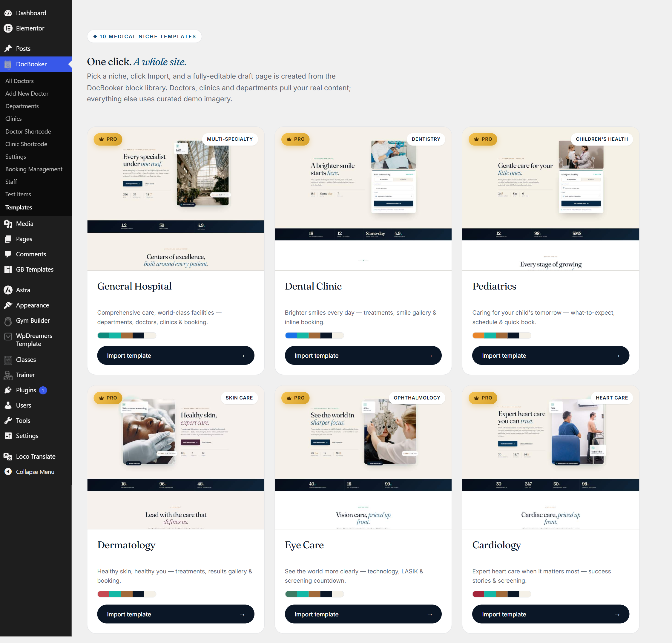Click the GB Templates icon
This screenshot has height=643, width=672.
[x=8, y=270]
